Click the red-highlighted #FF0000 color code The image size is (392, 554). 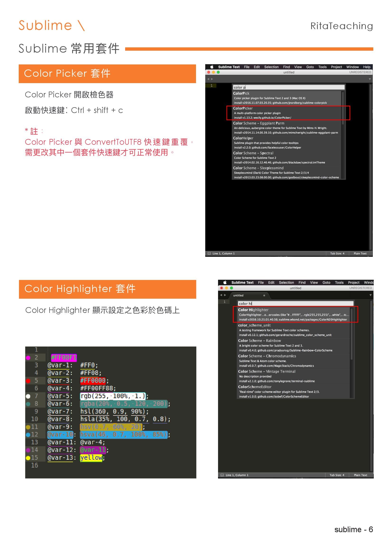93,381
